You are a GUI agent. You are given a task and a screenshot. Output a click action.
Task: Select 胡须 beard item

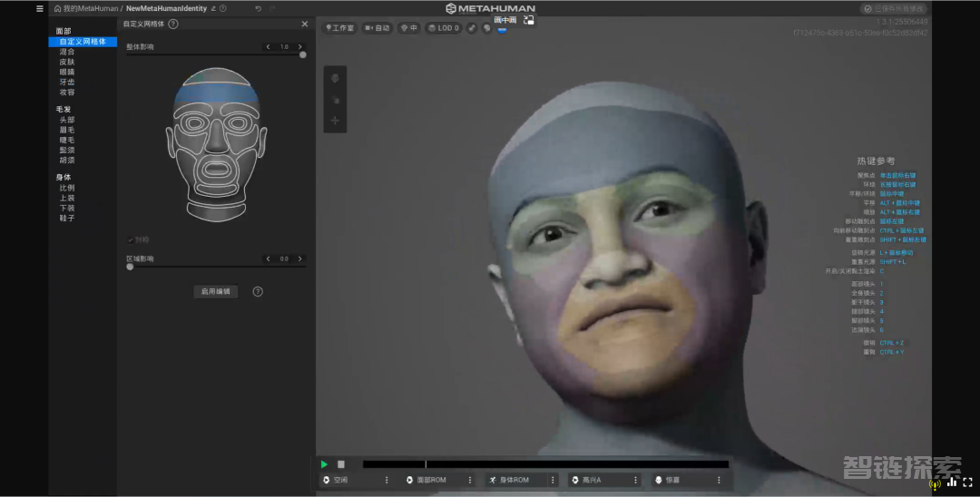pyautogui.click(x=67, y=160)
